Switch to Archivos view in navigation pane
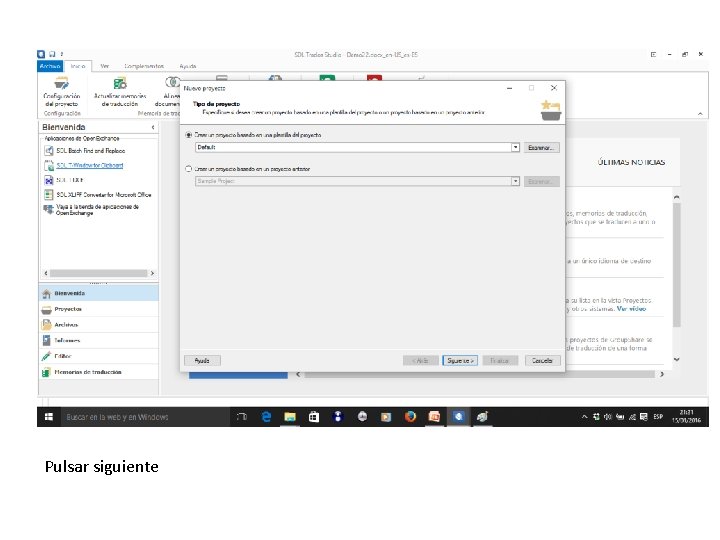The height and width of the screenshot is (540, 720). pos(99,325)
